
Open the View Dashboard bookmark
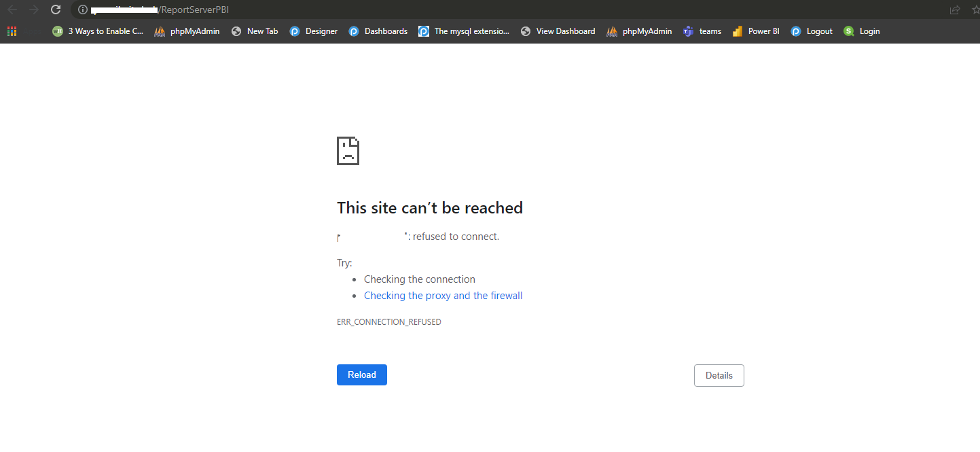[x=558, y=31]
